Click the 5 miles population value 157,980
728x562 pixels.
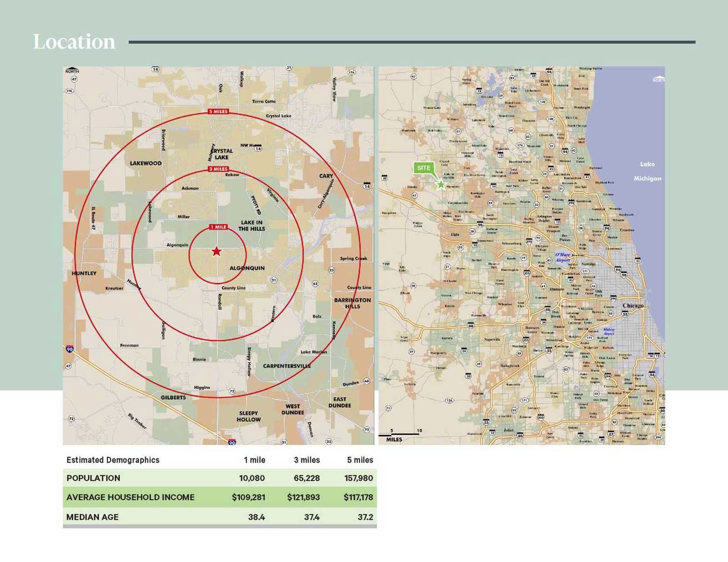[358, 478]
